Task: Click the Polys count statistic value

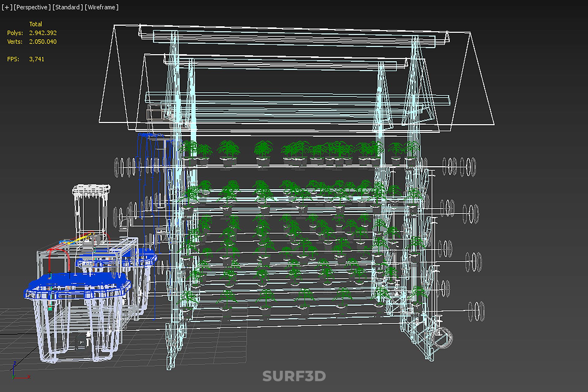Action: (x=43, y=33)
